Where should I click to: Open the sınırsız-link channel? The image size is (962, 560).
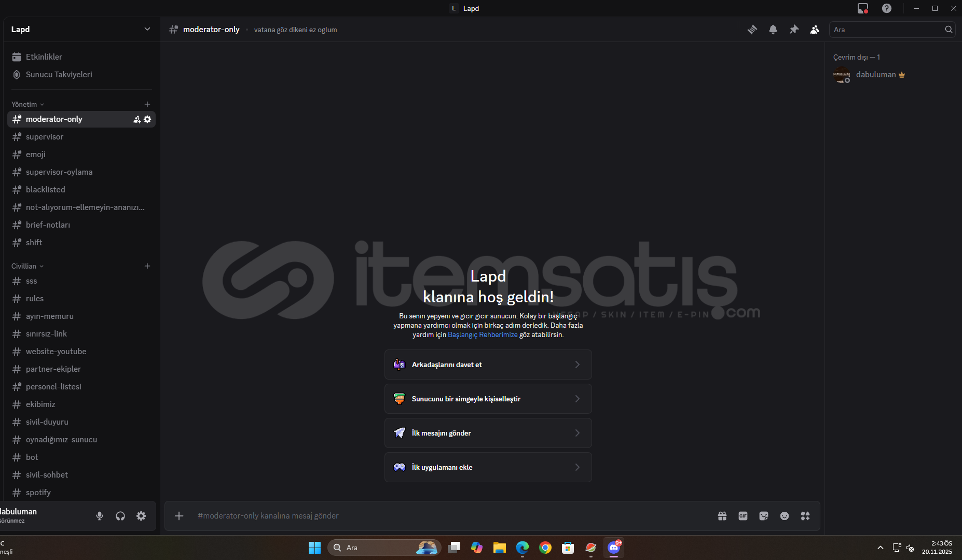tap(81, 334)
